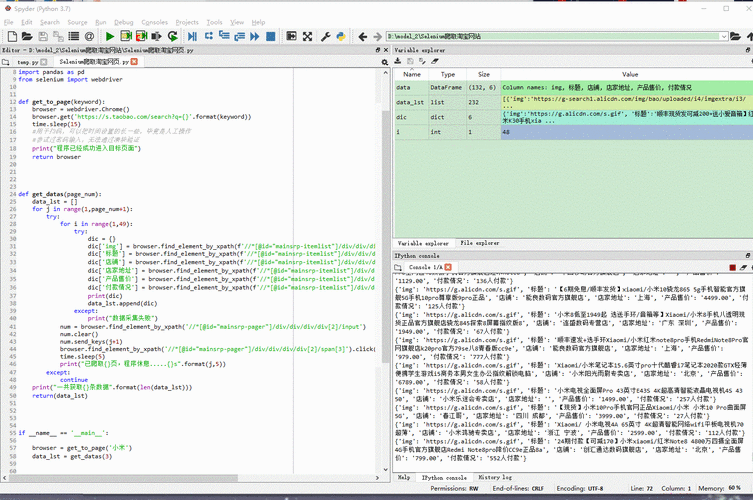Image resolution: width=753 pixels, height=500 pixels.
Task: Remove all variables with eraser icon
Action: click(x=435, y=61)
